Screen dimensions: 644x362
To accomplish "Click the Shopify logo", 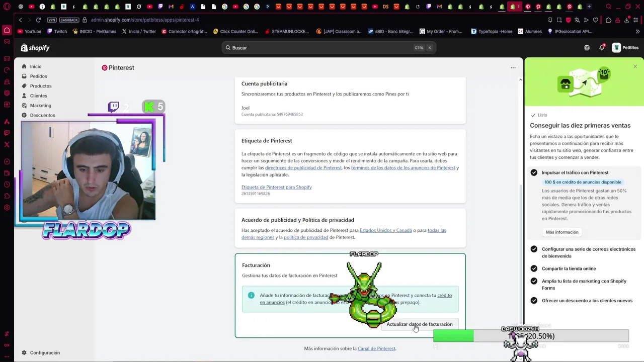I will click(x=35, y=48).
